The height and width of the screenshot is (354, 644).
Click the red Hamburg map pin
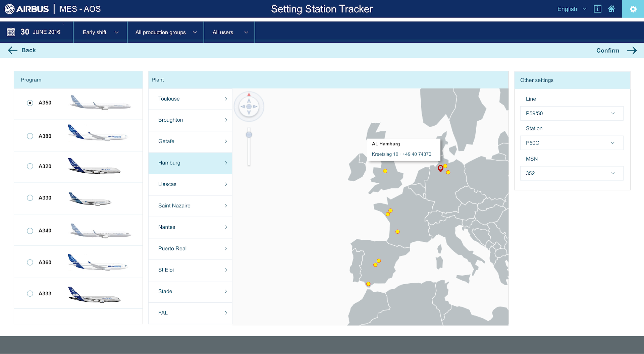pyautogui.click(x=440, y=168)
